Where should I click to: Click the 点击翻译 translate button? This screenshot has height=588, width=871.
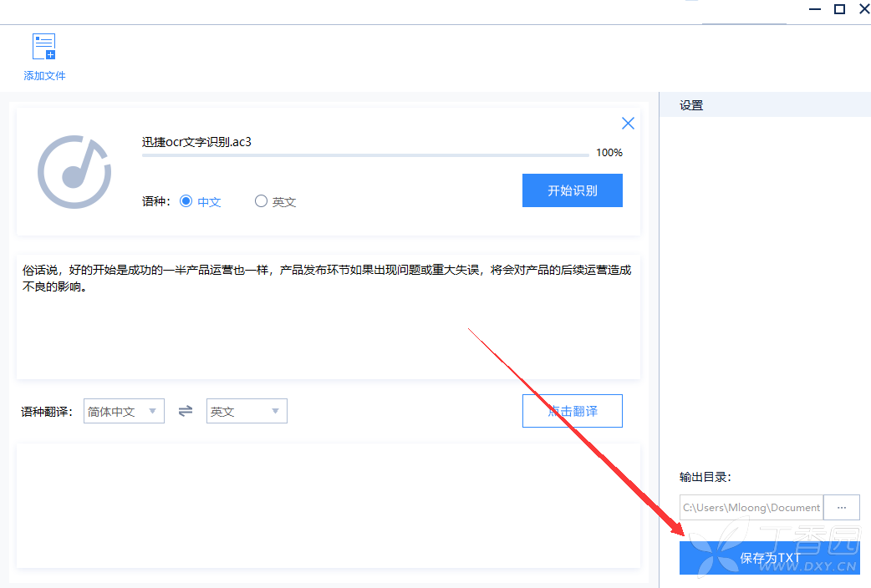[572, 411]
